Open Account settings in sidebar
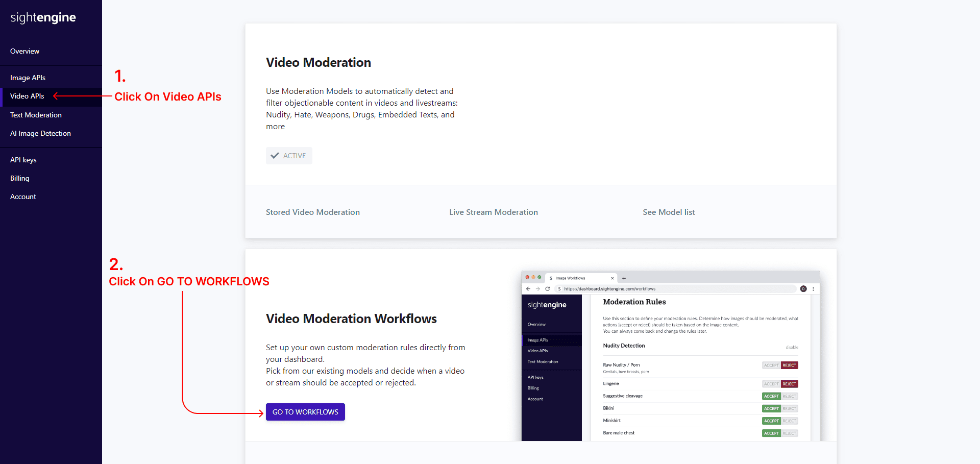The width and height of the screenshot is (980, 464). click(x=23, y=197)
